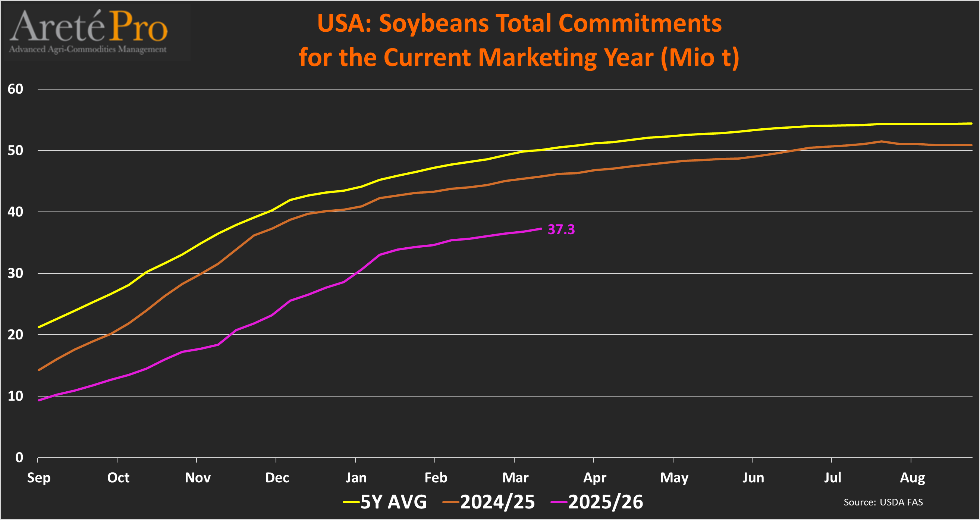Click the AretéPro logo
The height and width of the screenshot is (520, 980).
tap(88, 26)
